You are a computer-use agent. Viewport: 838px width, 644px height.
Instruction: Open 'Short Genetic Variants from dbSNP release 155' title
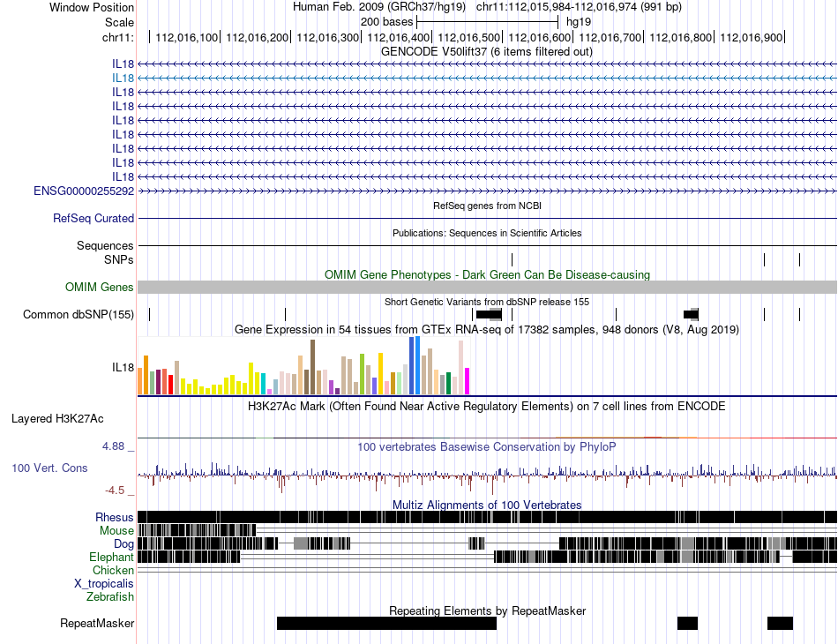click(487, 302)
